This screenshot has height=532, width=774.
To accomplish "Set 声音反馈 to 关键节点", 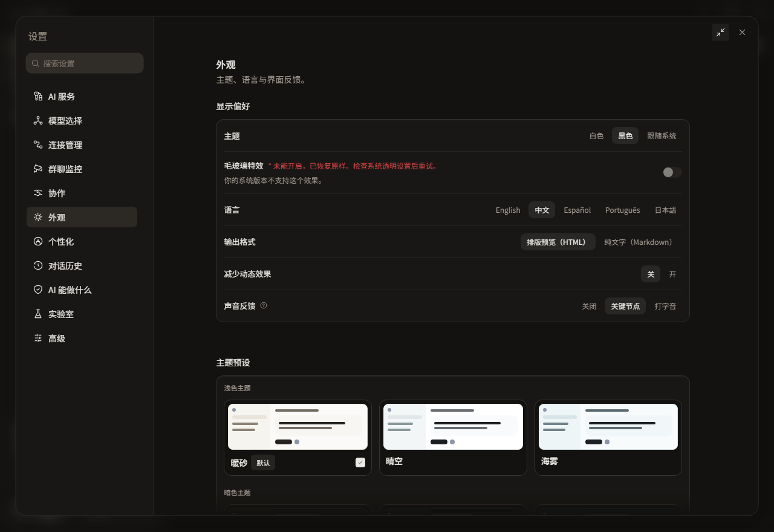I will pos(625,306).
